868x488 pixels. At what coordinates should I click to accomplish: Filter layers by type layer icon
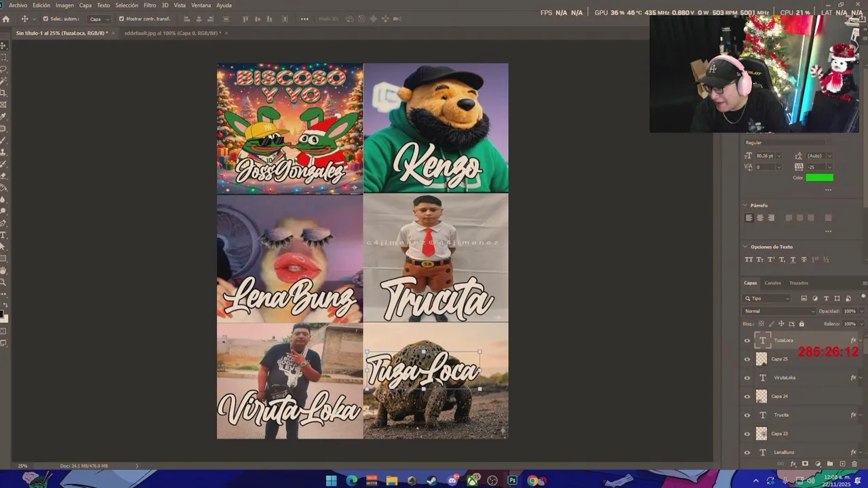tap(826, 298)
